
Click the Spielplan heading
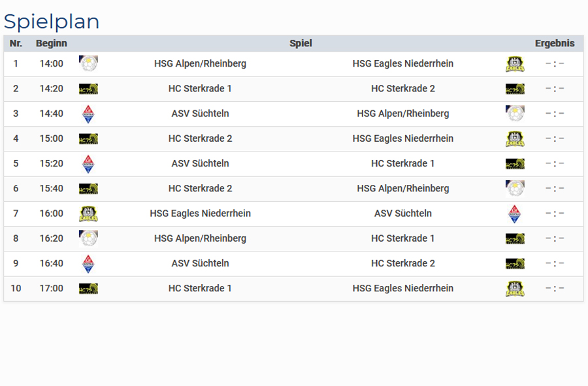click(52, 22)
